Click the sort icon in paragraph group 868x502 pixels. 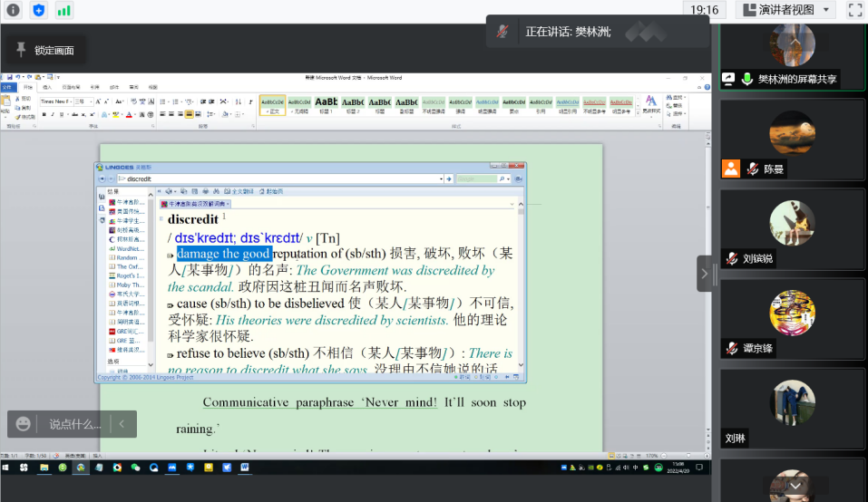238,101
